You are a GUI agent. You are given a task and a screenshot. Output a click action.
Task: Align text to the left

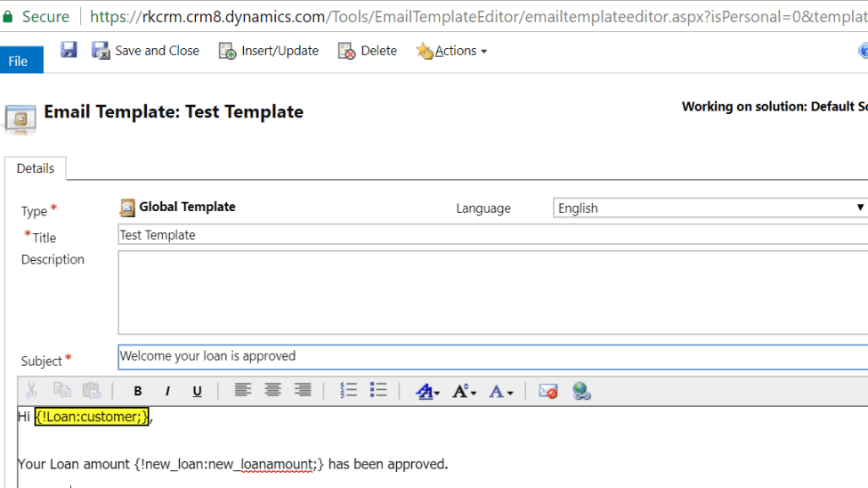pyautogui.click(x=243, y=390)
